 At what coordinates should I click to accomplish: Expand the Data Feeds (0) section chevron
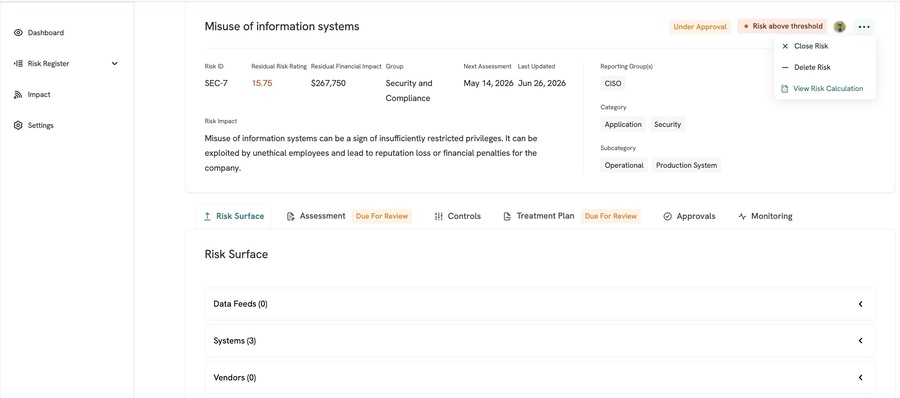[x=860, y=304]
